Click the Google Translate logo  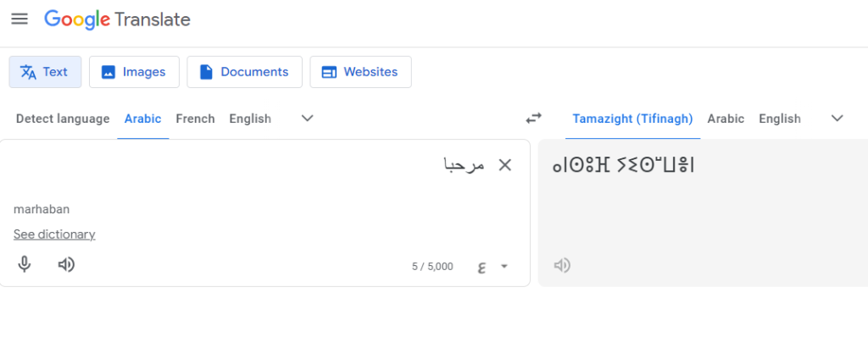tap(117, 20)
